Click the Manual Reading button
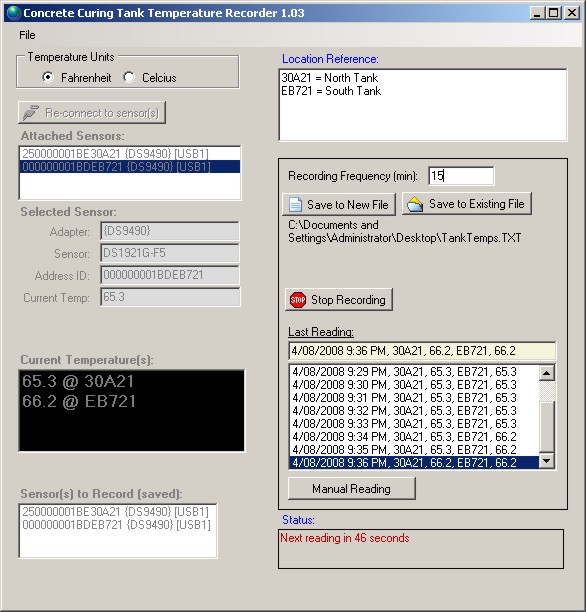This screenshot has height=612, width=586. coord(351,489)
